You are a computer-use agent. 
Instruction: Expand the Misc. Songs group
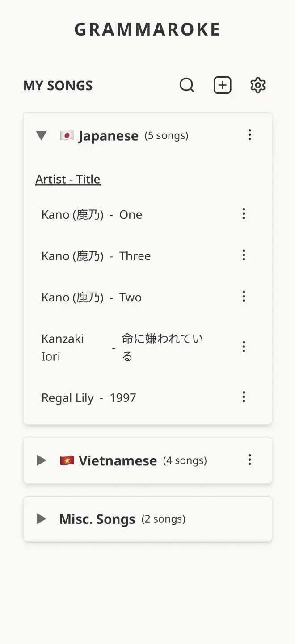(x=42, y=519)
